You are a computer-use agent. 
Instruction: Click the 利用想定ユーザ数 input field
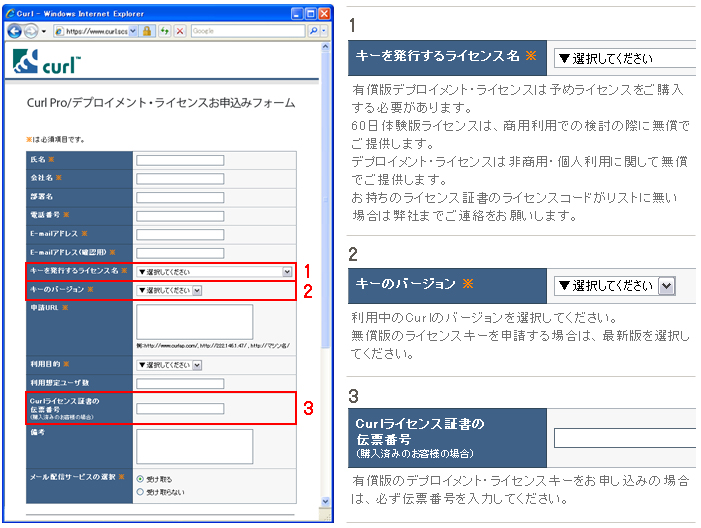coord(180,384)
